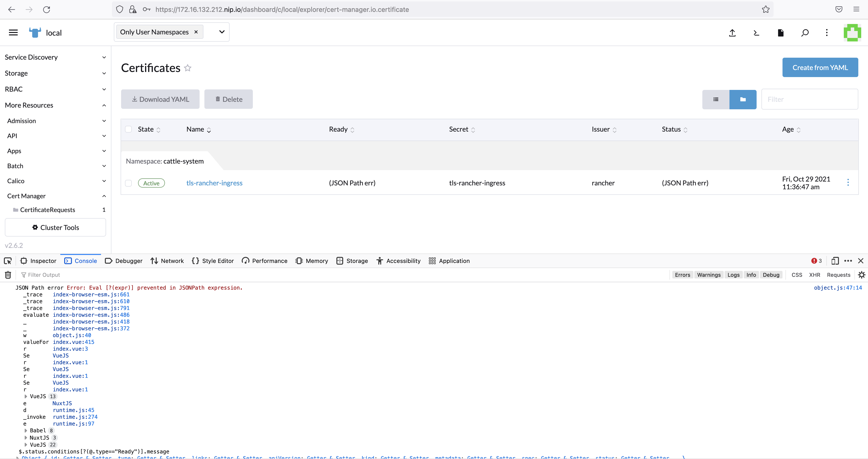This screenshot has width=868, height=459.
Task: Clear console output with trash icon
Action: tap(8, 275)
